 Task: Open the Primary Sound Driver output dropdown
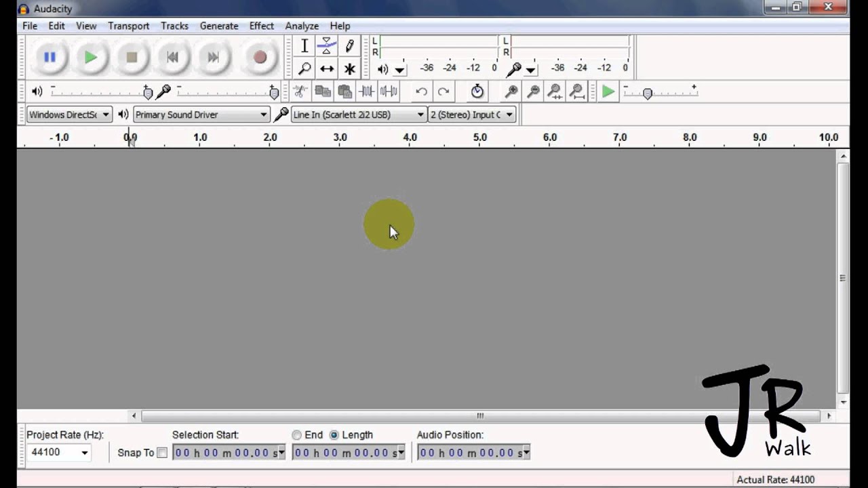click(x=201, y=115)
